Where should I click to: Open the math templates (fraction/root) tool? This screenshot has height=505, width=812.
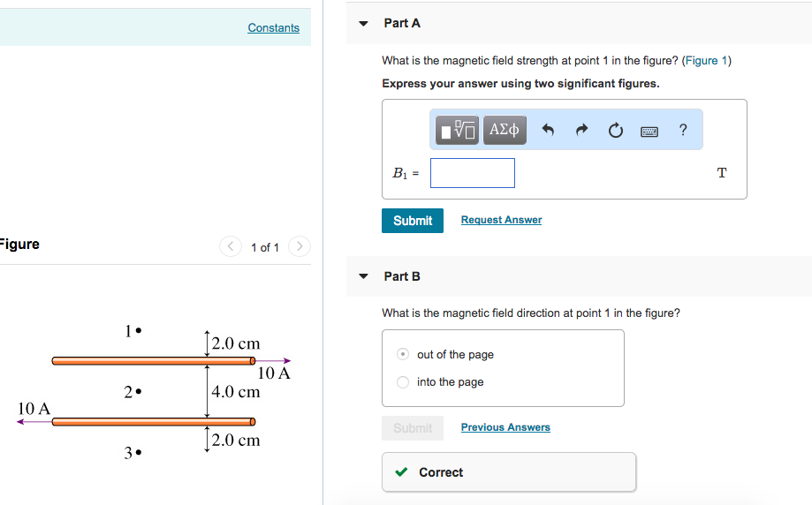(457, 130)
